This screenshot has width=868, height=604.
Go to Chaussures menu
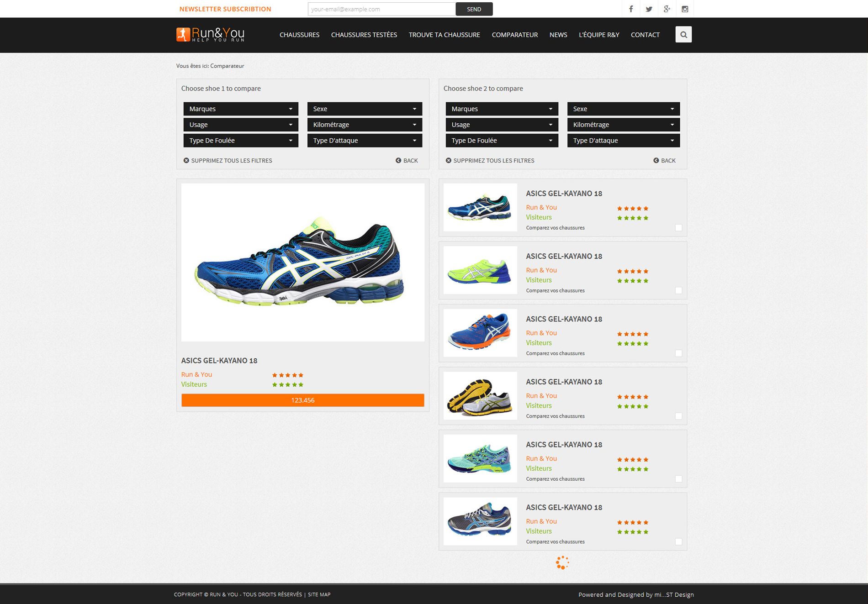299,35
